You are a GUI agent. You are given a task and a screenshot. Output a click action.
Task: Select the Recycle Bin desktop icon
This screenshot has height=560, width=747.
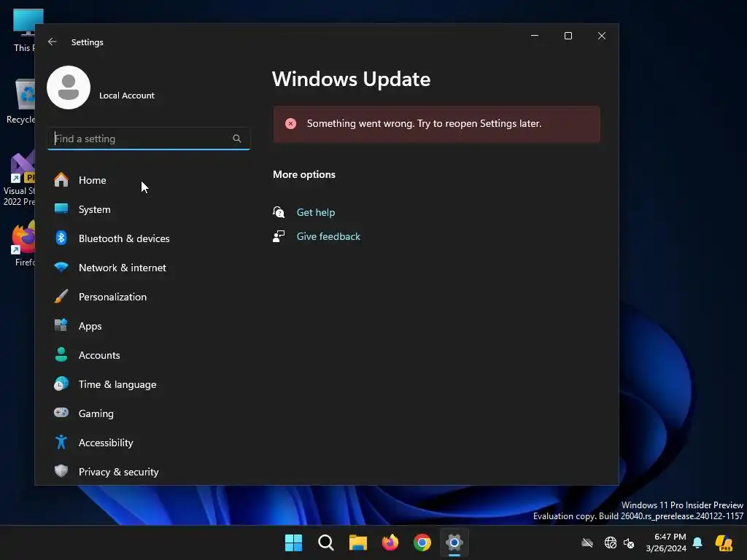21,101
